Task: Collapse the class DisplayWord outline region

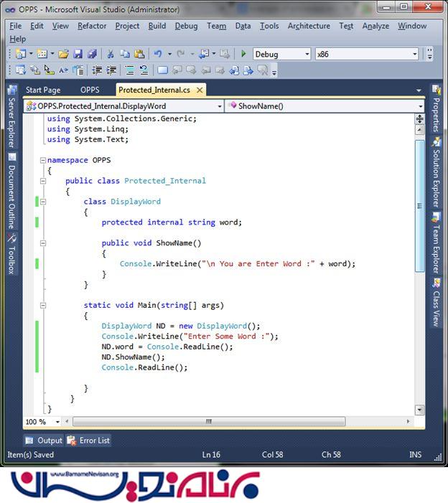Action: pyautogui.click(x=42, y=202)
